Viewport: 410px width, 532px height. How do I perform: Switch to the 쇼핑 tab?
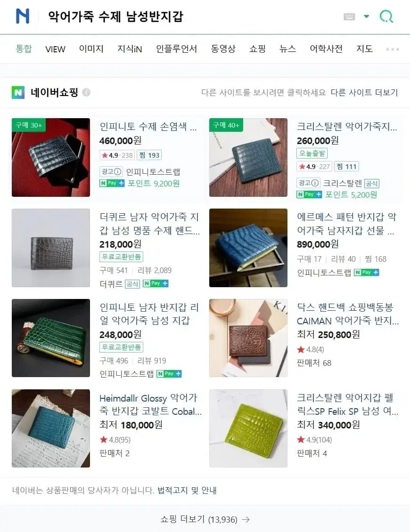[257, 49]
